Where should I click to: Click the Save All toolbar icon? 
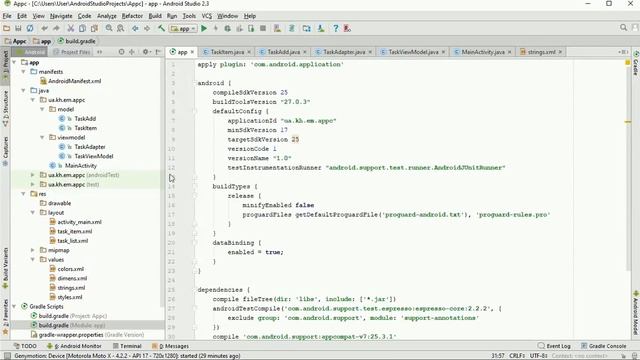(18, 28)
